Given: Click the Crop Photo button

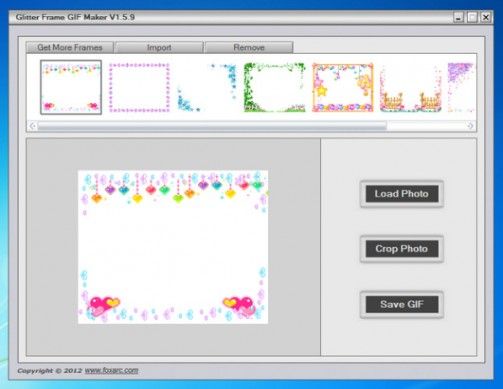Looking at the screenshot, I should tap(402, 249).
